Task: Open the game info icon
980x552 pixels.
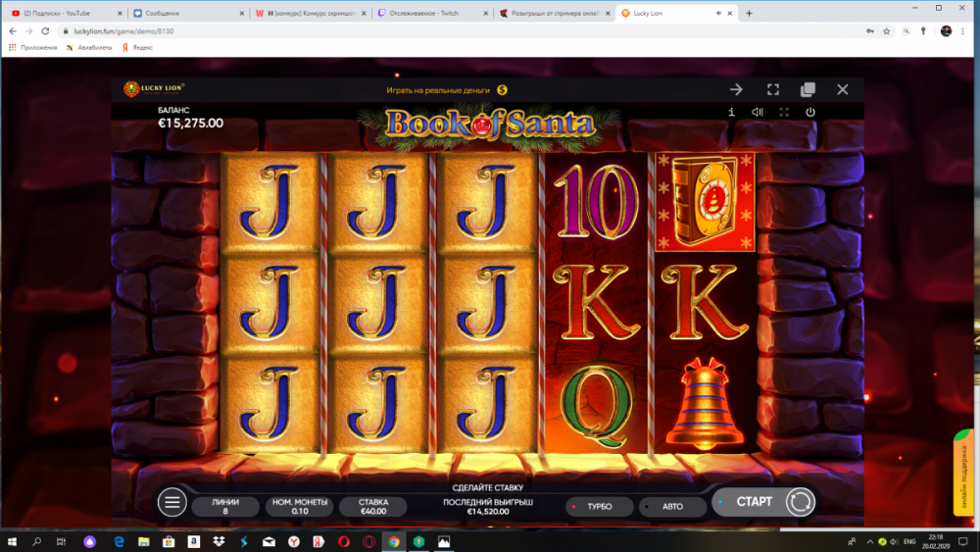Action: click(x=731, y=112)
